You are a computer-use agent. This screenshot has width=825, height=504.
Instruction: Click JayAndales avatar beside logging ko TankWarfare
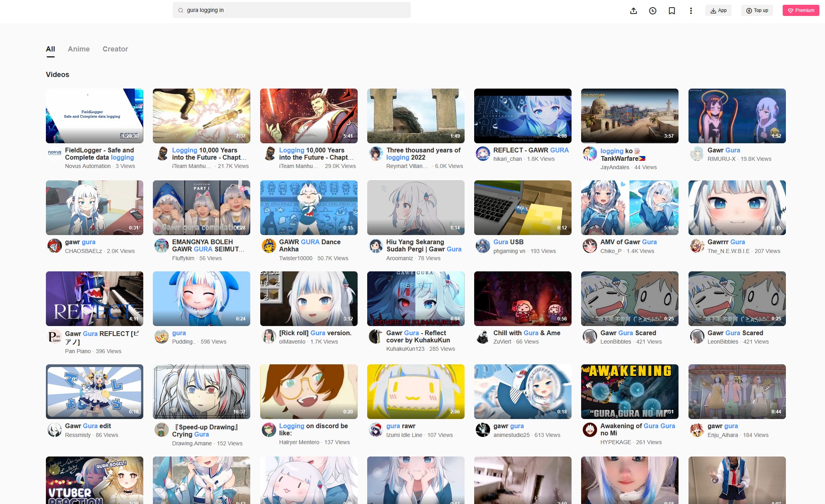tap(590, 153)
